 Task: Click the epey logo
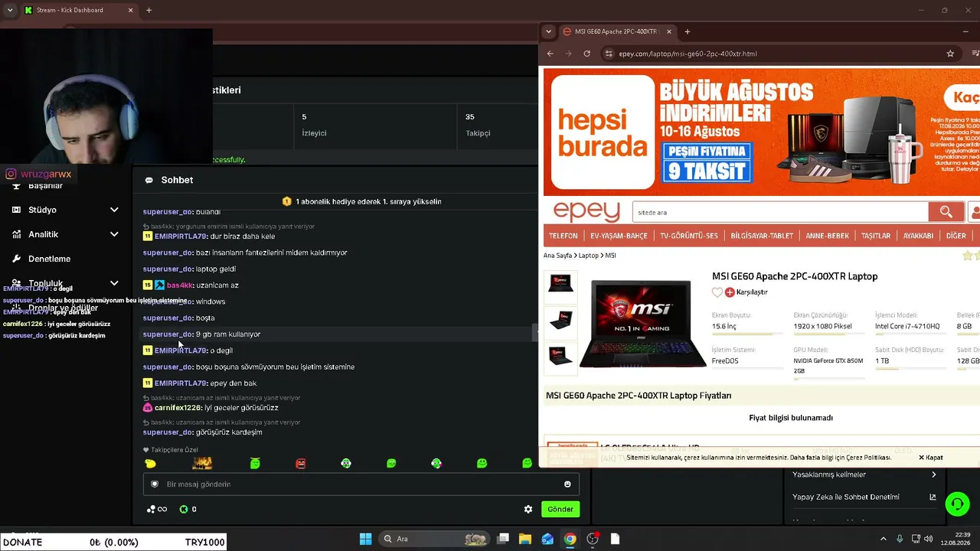tap(586, 211)
